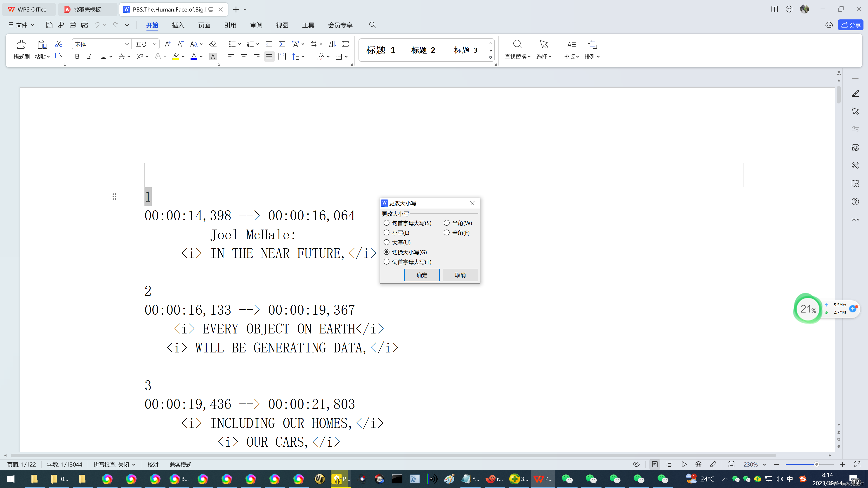Select the 小写(L) lowercase radio option
The width and height of the screenshot is (868, 488).
click(387, 233)
